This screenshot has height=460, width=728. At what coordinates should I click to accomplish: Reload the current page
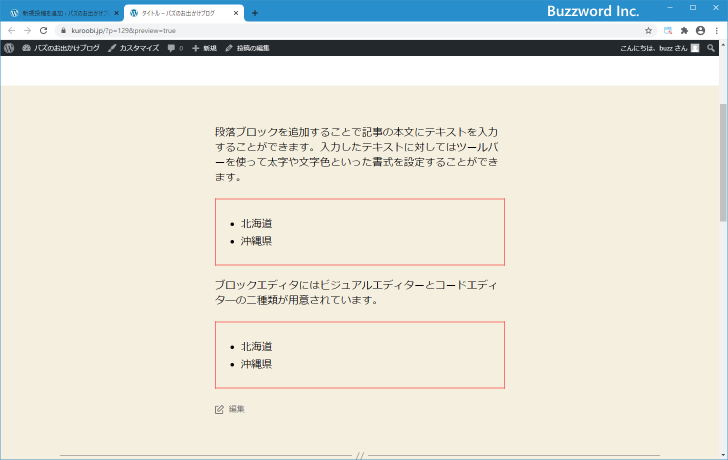(x=44, y=31)
